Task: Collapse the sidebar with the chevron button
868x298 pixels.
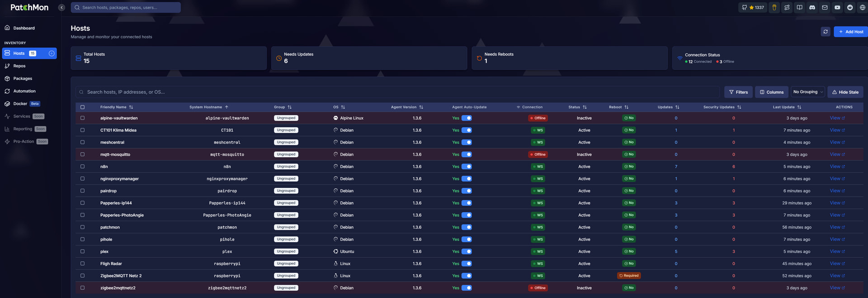Action: 61,8
